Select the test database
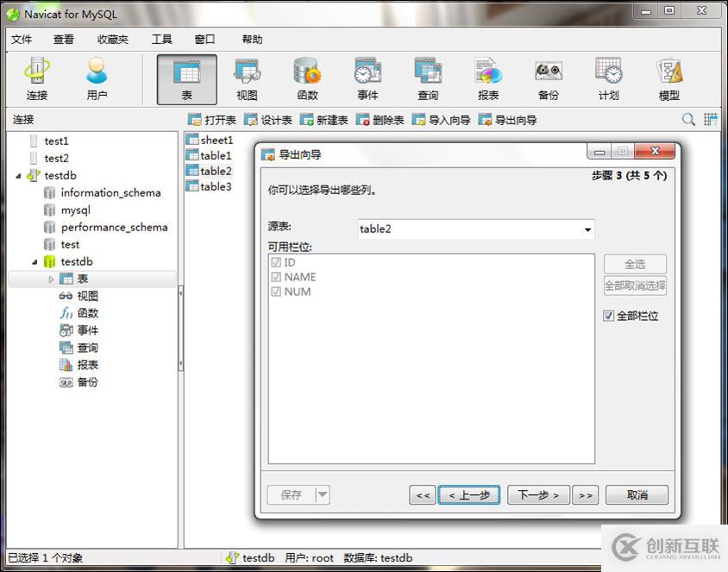Screen dimensions: 728x572 click(62, 244)
